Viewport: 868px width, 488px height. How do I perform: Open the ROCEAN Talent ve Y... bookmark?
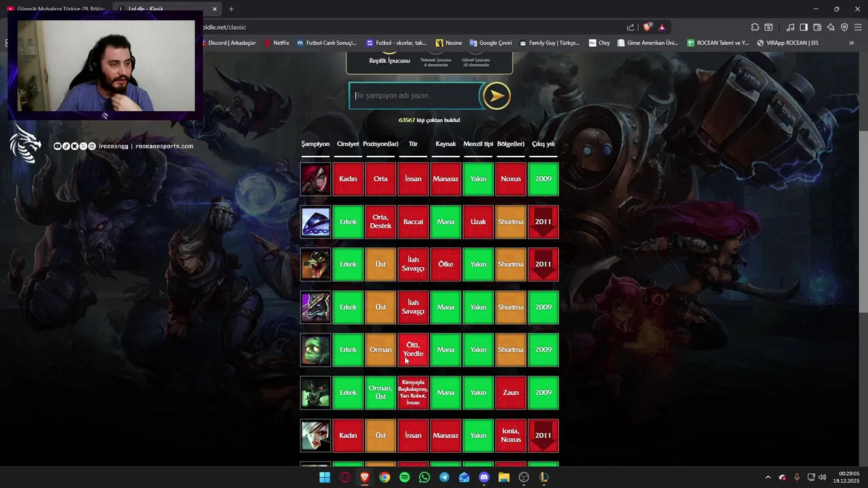tap(717, 43)
